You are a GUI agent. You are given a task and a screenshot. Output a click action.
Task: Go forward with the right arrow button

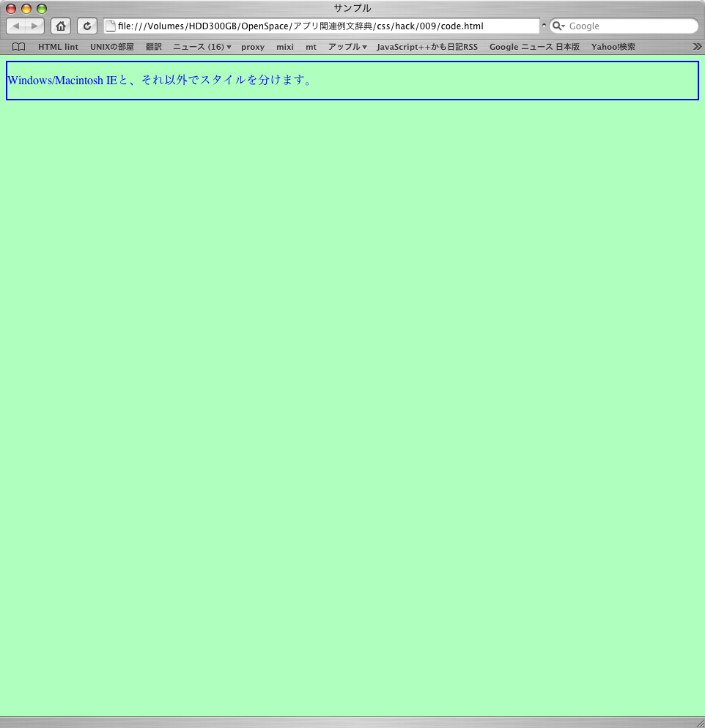[x=35, y=26]
